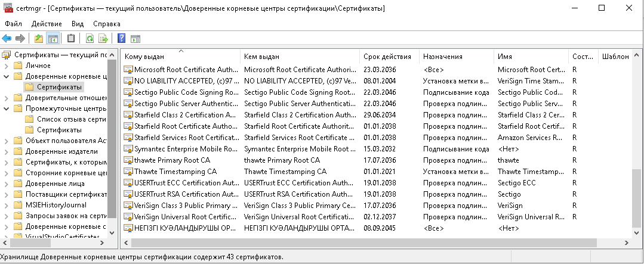Collapse the Доверенные корневые центры node
This screenshot has width=644, height=264.
(6, 76)
